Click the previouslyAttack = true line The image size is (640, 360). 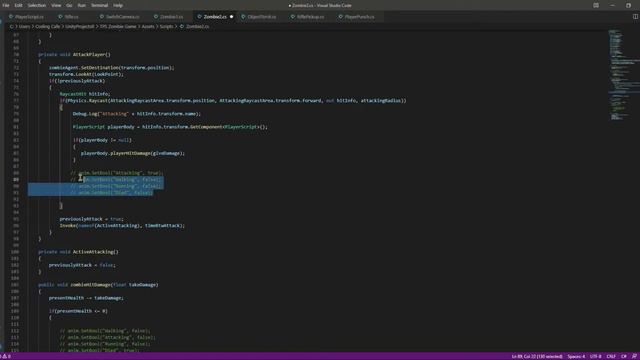pos(91,219)
